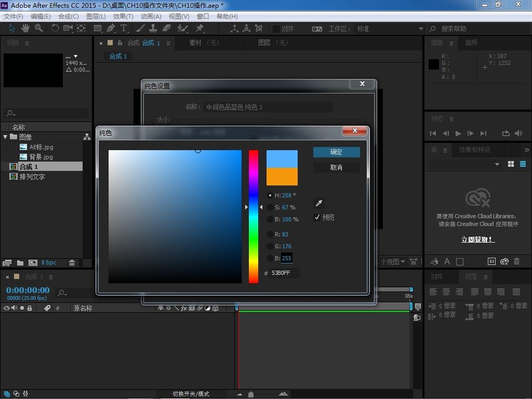This screenshot has width=532, height=399.
Task: Open the 合成(C) menu
Action: click(68, 16)
